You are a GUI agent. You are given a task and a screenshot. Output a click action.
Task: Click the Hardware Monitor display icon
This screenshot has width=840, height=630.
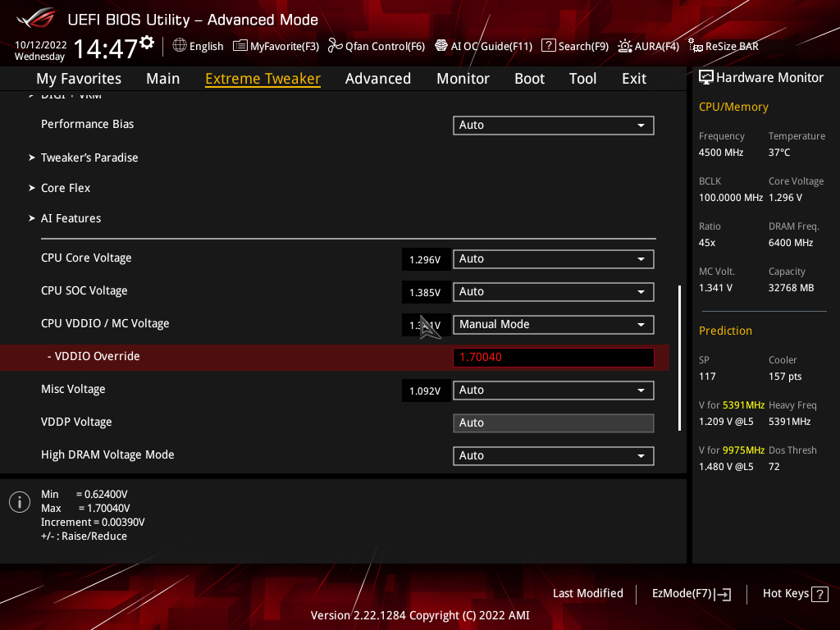pyautogui.click(x=706, y=77)
